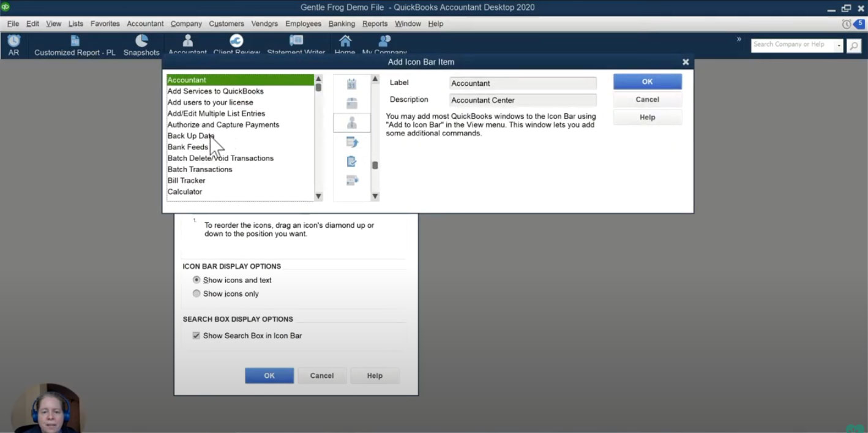Screen dimensions: 868x433
Task: Open the Statement Writer icon
Action: [x=296, y=40]
